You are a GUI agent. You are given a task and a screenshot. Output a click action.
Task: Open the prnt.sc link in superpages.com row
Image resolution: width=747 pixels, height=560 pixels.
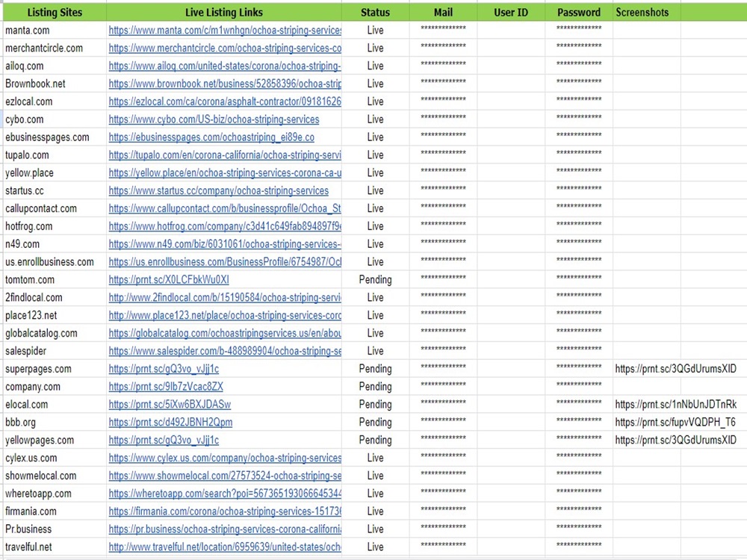(x=164, y=369)
